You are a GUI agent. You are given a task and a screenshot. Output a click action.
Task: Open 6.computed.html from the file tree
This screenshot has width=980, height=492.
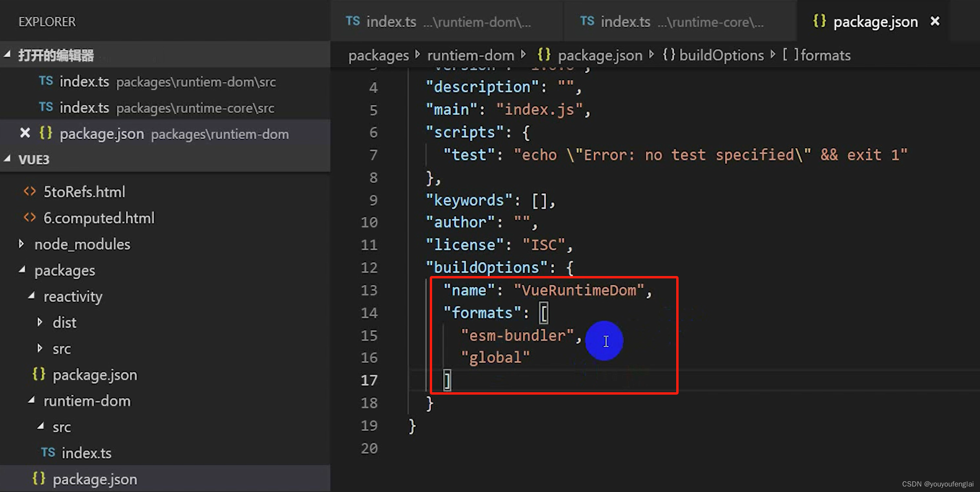[99, 218]
